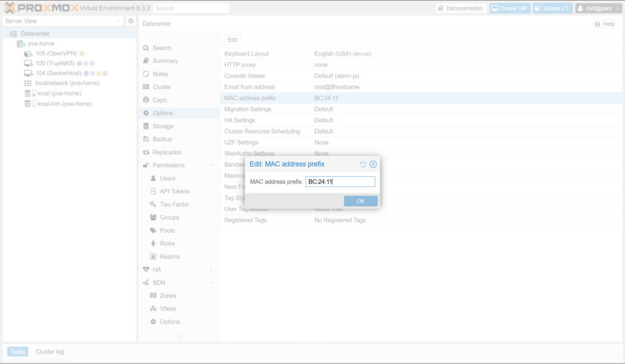
Task: Collapse the SDN section
Action: pos(211,283)
